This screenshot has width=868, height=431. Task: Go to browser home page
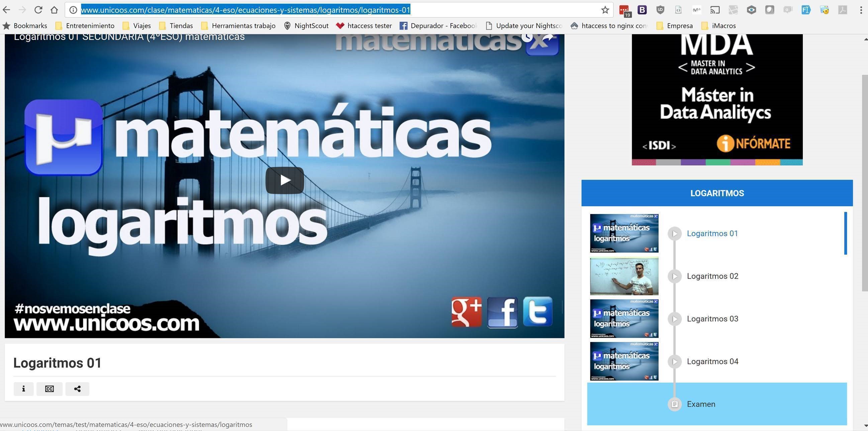pos(54,10)
